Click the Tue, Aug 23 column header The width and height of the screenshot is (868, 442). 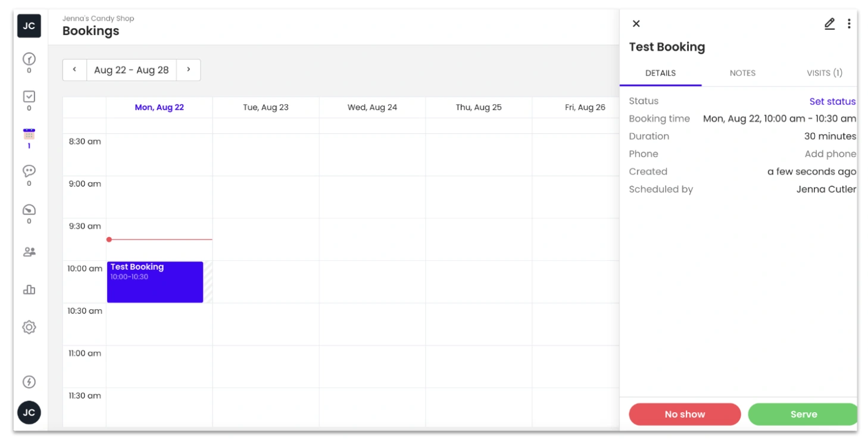(x=266, y=107)
